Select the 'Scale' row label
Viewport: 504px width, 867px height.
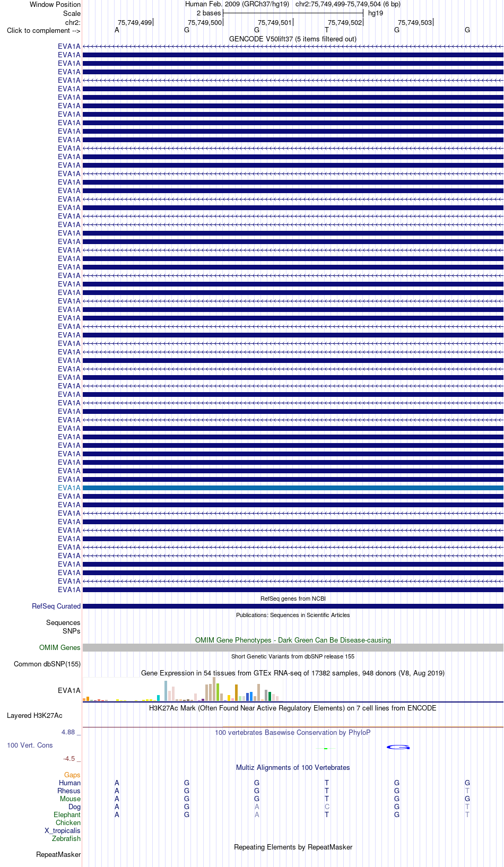pyautogui.click(x=72, y=13)
